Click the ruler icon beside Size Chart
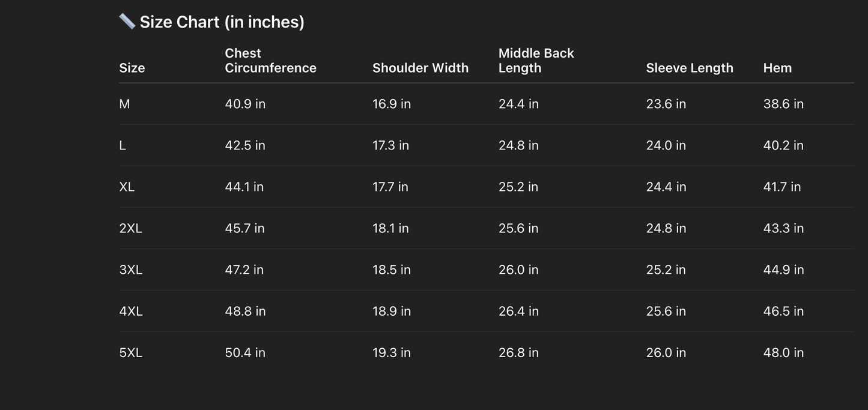The width and height of the screenshot is (868, 410). click(127, 22)
